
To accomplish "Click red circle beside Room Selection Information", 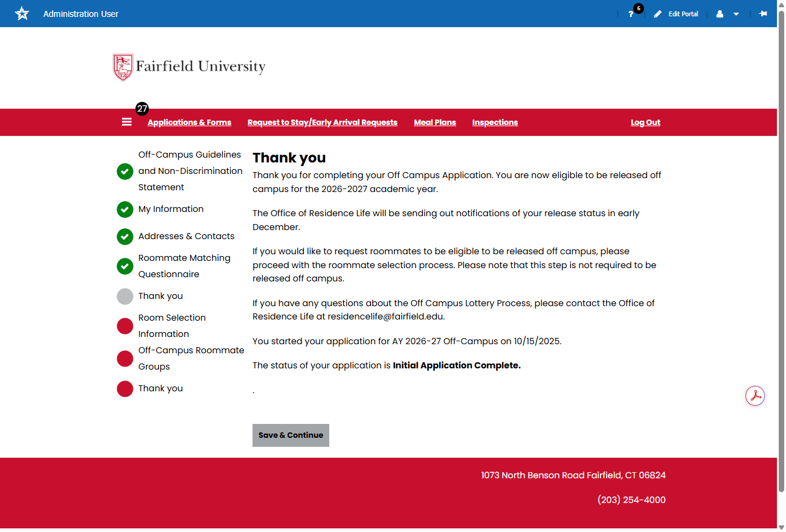I will pos(125,326).
